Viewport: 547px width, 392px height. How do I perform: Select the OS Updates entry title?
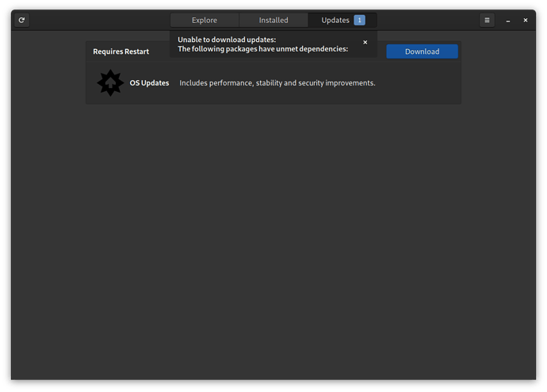(149, 83)
